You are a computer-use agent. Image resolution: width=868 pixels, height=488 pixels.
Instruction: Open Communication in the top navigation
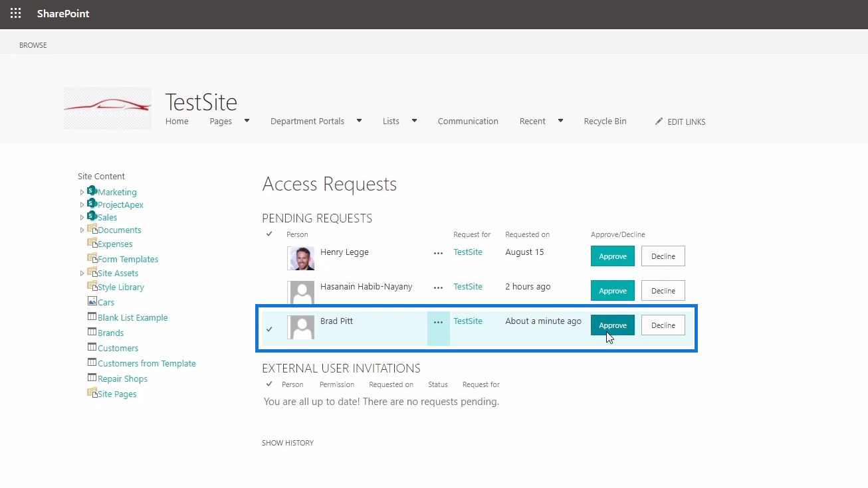tap(468, 122)
